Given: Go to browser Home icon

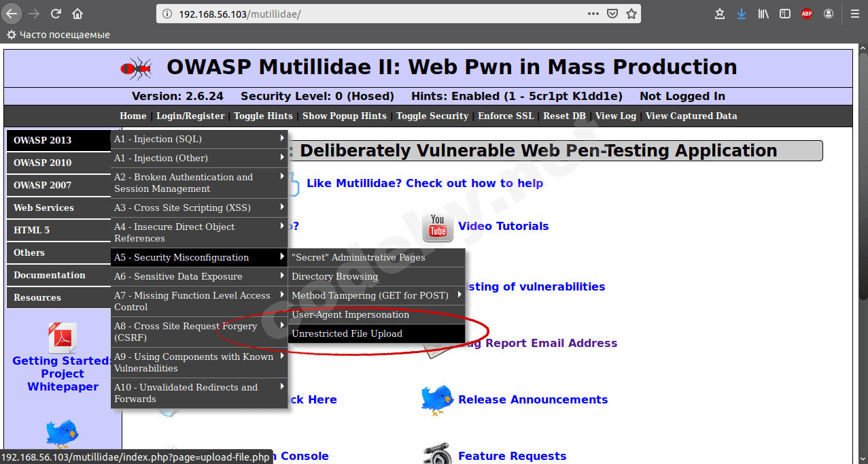Looking at the screenshot, I should coord(77,14).
